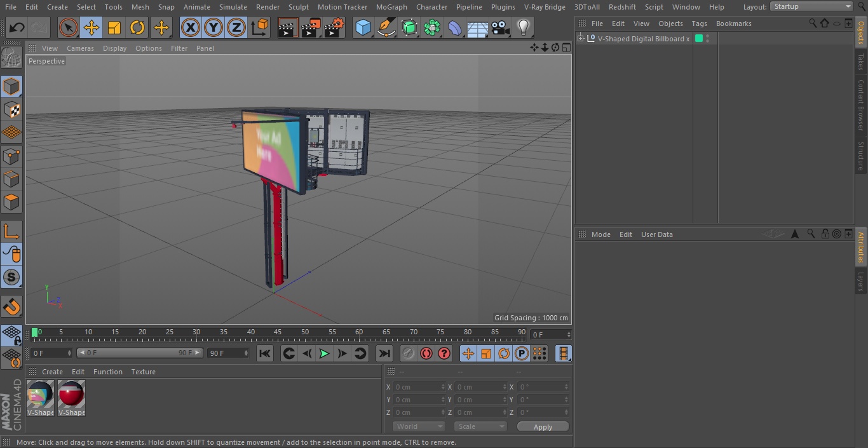Image resolution: width=868 pixels, height=448 pixels.
Task: Activate the Rotate tool
Action: [137, 27]
